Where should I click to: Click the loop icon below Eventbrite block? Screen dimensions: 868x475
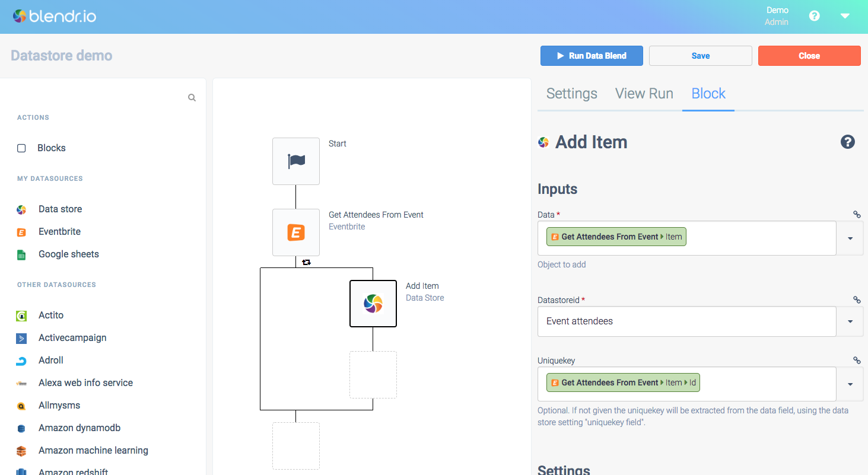pyautogui.click(x=306, y=262)
